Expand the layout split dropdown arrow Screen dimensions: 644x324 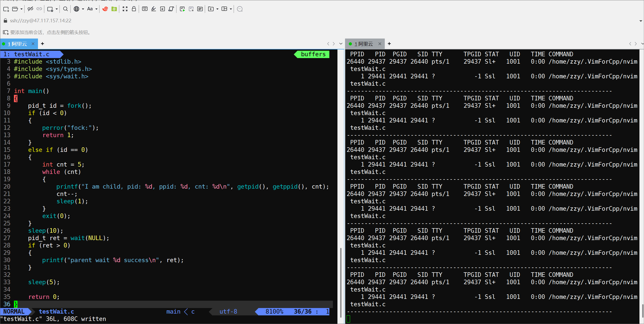coord(231,9)
